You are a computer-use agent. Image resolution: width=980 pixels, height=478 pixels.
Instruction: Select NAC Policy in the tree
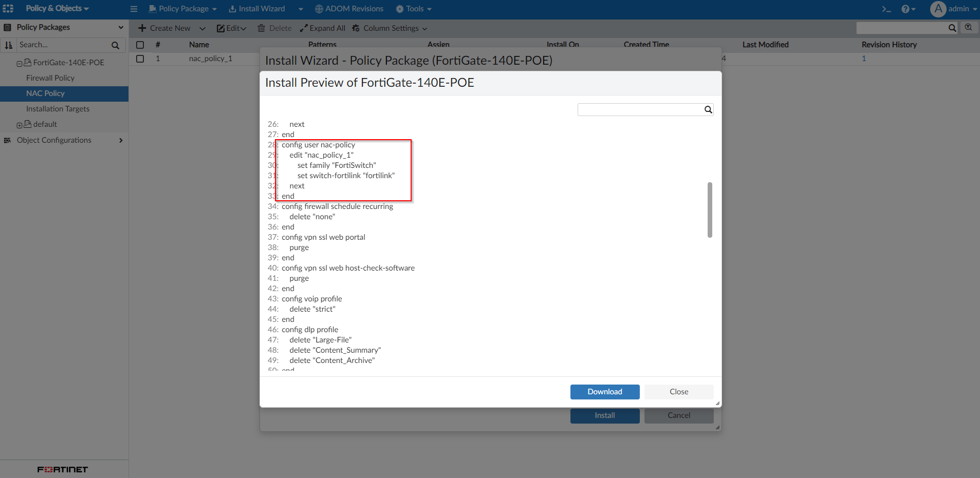[64, 93]
